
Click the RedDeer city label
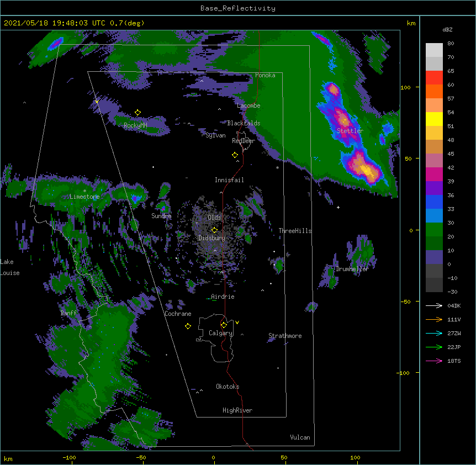tap(244, 141)
